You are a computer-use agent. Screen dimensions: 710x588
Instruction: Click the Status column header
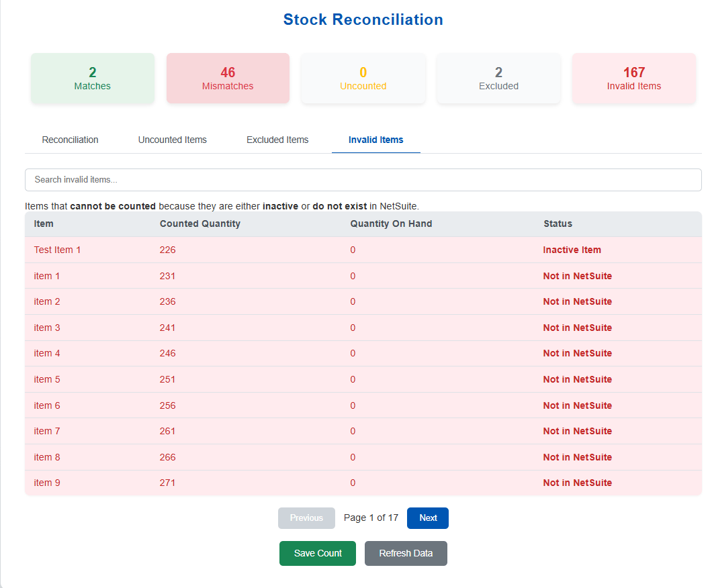(x=558, y=224)
